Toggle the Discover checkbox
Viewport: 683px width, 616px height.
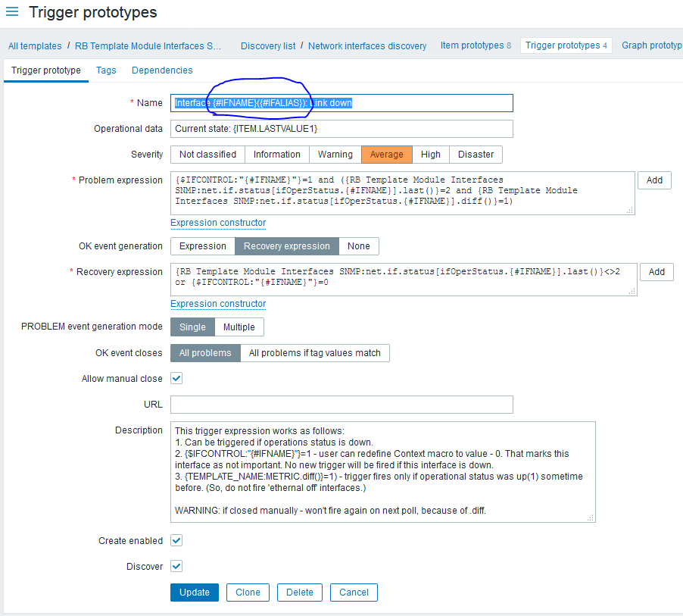point(176,566)
